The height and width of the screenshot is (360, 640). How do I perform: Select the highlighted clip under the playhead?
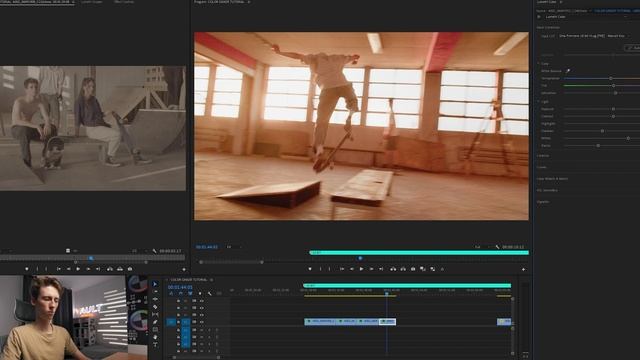[x=387, y=322]
